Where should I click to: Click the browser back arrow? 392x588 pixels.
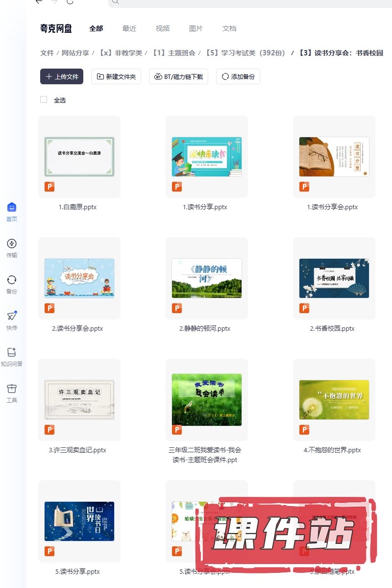pyautogui.click(x=39, y=2)
